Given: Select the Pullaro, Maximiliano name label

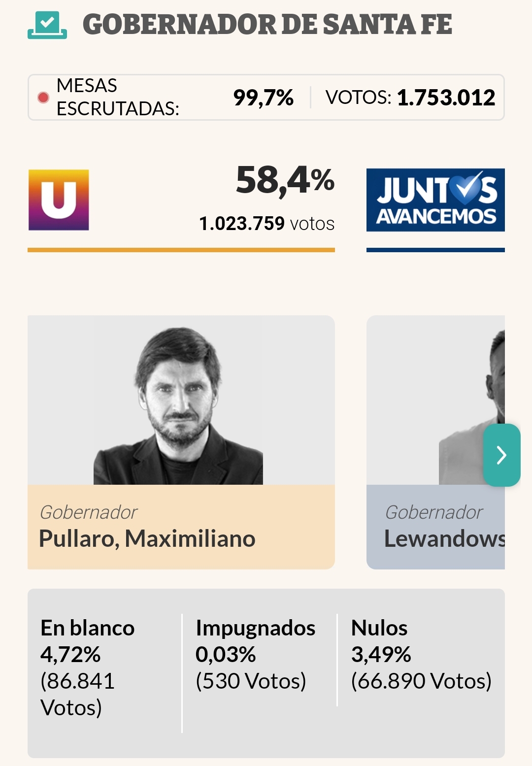Looking at the screenshot, I should click(x=147, y=538).
